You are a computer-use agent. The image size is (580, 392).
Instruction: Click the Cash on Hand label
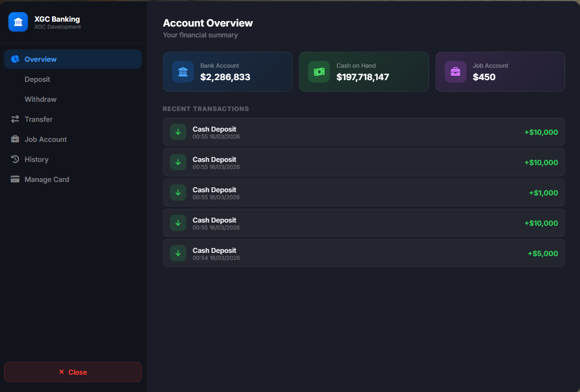(356, 66)
